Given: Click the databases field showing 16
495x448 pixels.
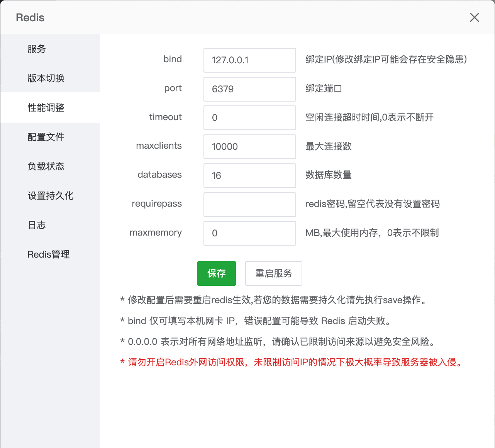Looking at the screenshot, I should click(x=250, y=176).
